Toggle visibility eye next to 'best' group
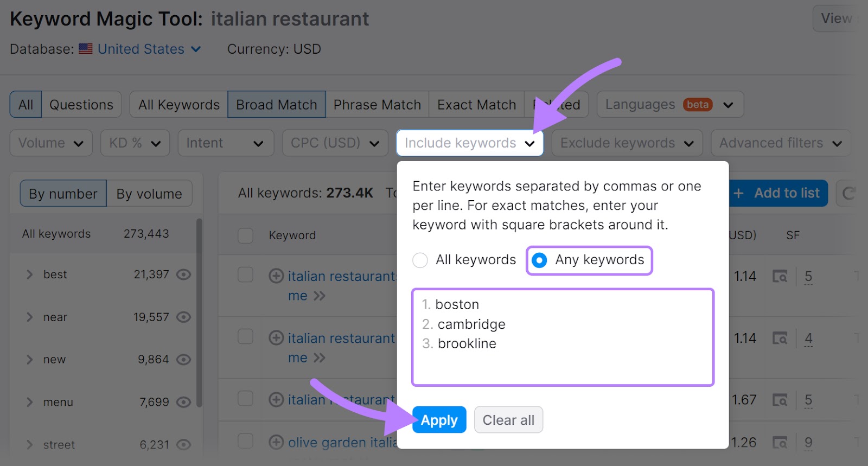 [x=183, y=275]
